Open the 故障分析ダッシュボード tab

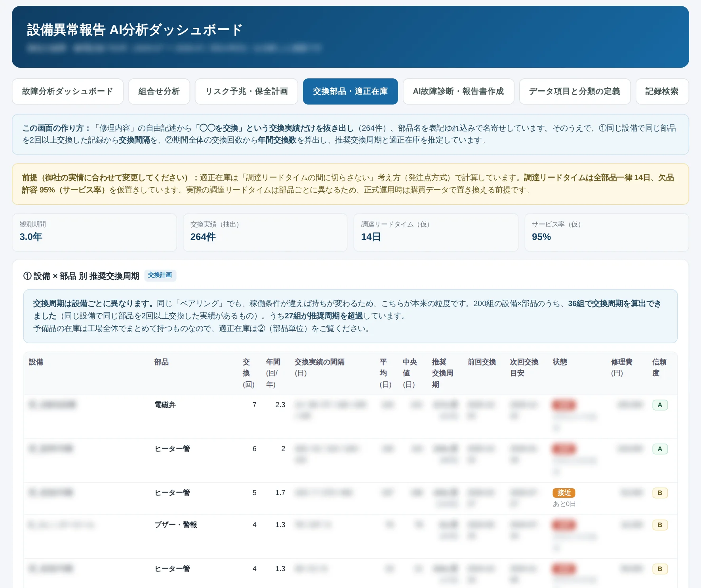point(68,91)
